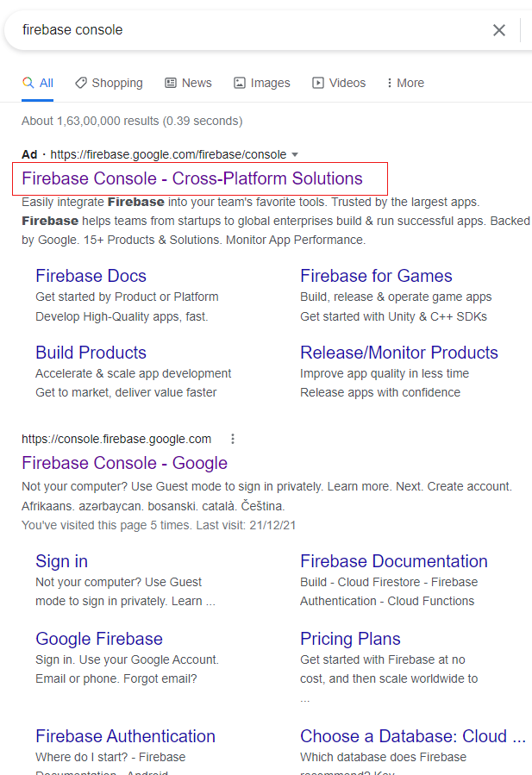The image size is (532, 775).
Task: Click the three-dot menu beside console.firebase.google.com
Action: [232, 439]
